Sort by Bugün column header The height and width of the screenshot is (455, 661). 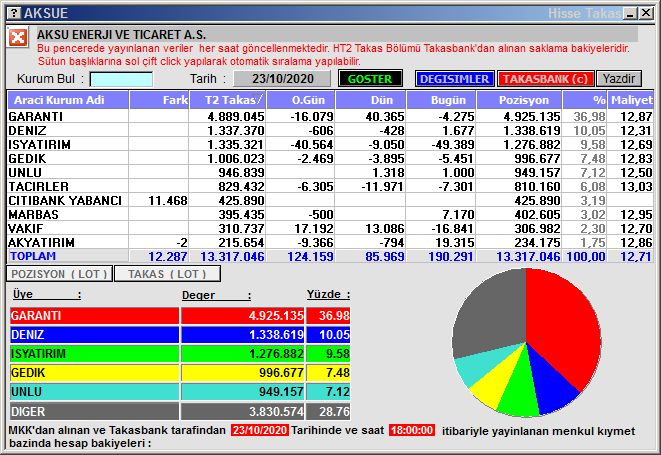(441, 100)
